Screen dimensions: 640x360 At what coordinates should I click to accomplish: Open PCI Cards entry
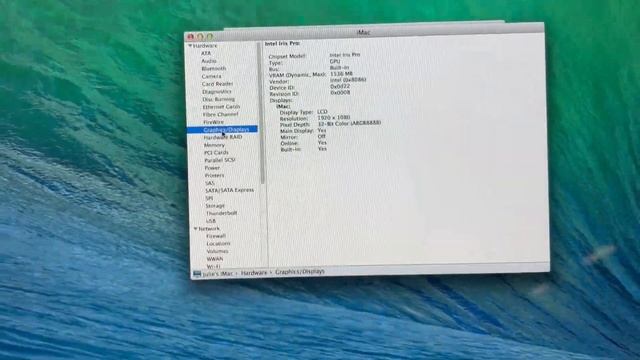tap(216, 153)
